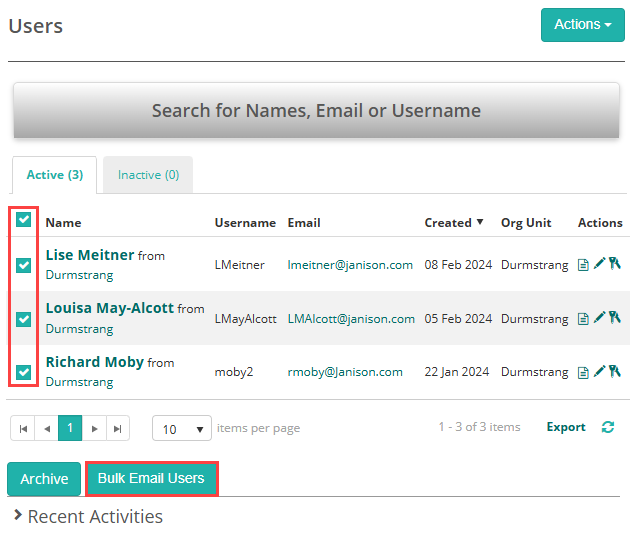Go to the last page of results
Image resolution: width=635 pixels, height=533 pixels.
pyautogui.click(x=118, y=428)
